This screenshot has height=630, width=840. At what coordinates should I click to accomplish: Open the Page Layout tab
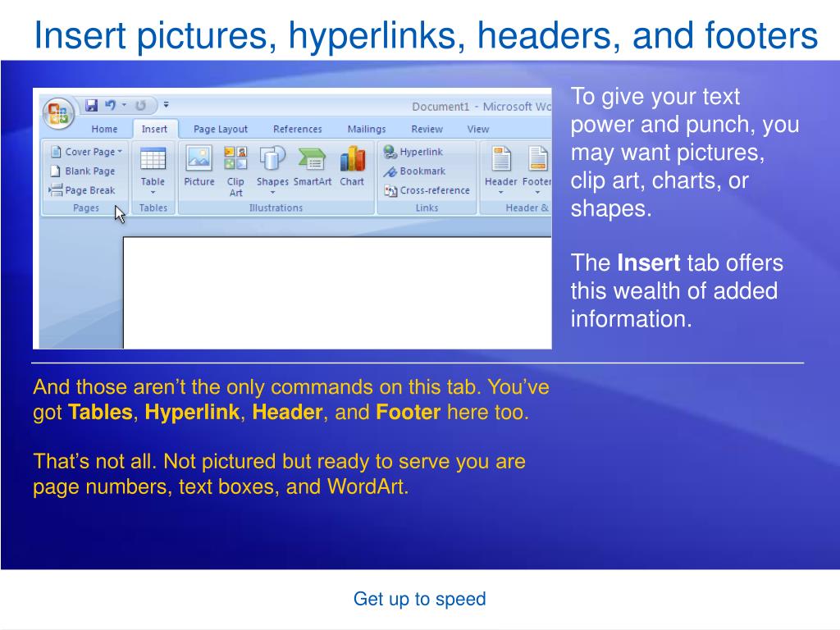[220, 129]
